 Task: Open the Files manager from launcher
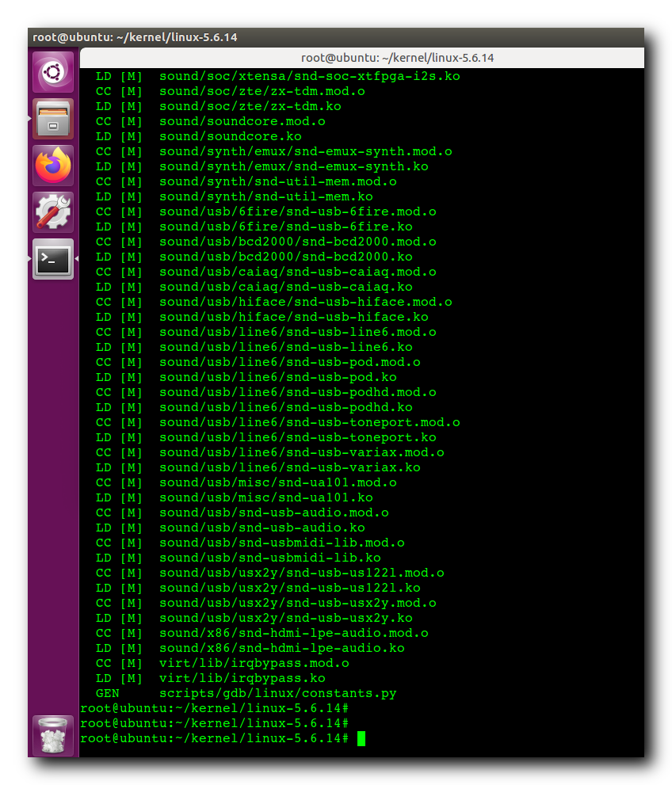53,119
